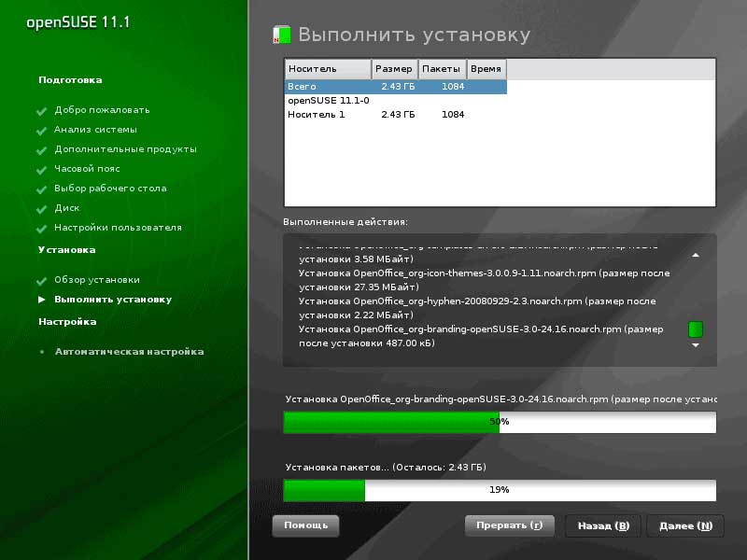Screen dimensions: 747x560
Task: Click the green scrollbar thumb in action log
Action: click(x=696, y=329)
